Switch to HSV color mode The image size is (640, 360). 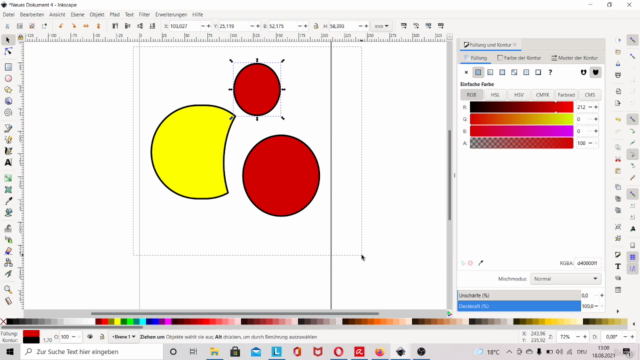point(519,95)
